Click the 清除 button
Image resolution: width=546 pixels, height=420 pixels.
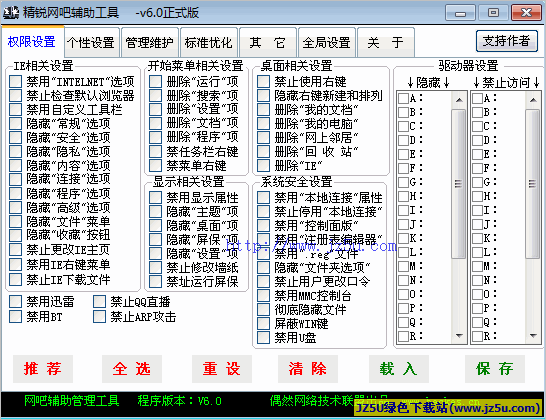tap(308, 369)
